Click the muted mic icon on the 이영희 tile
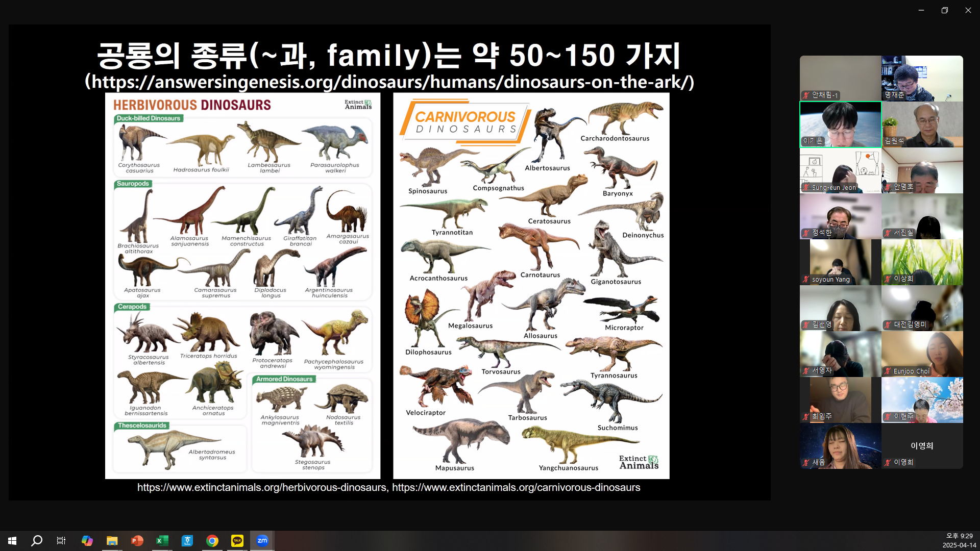 [888, 463]
